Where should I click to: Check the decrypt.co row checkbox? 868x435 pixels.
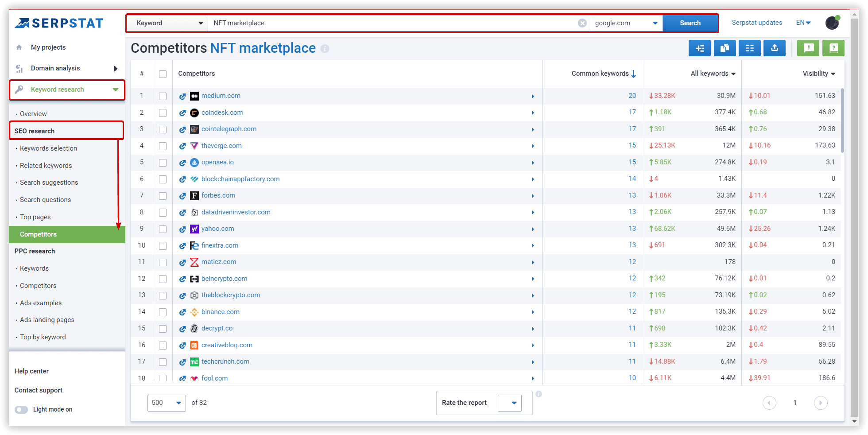point(163,329)
